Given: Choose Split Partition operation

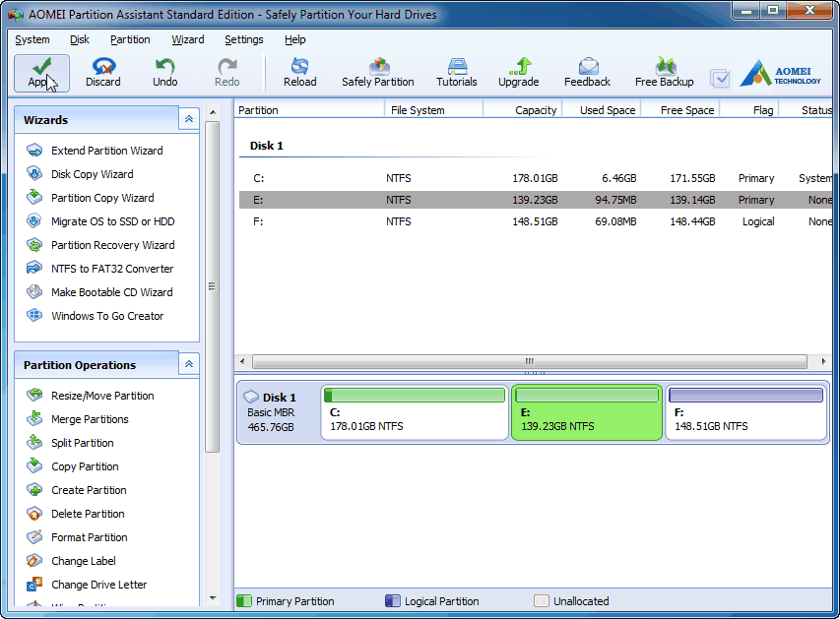Looking at the screenshot, I should tap(82, 442).
